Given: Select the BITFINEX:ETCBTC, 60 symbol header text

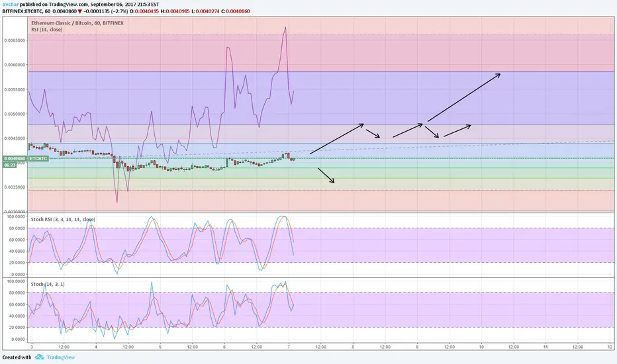Looking at the screenshot, I should pos(26,11).
